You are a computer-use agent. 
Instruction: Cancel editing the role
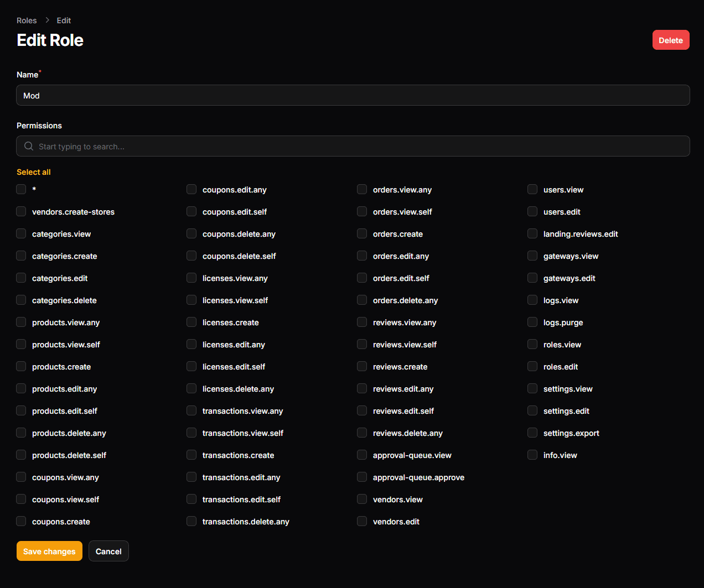[x=108, y=551]
